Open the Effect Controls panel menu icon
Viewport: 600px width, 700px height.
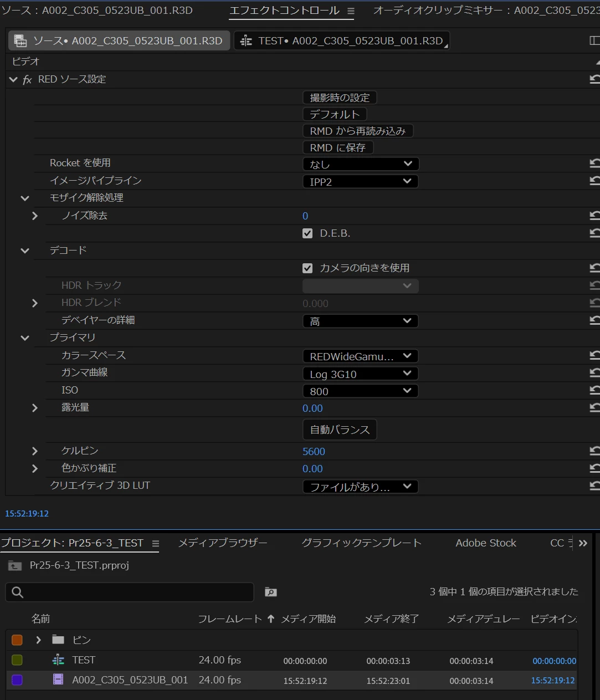[x=351, y=11]
